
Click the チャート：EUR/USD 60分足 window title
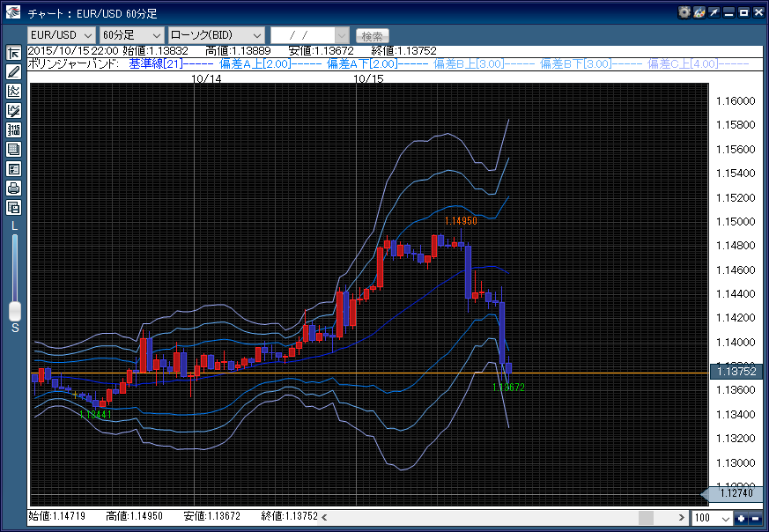(92, 14)
